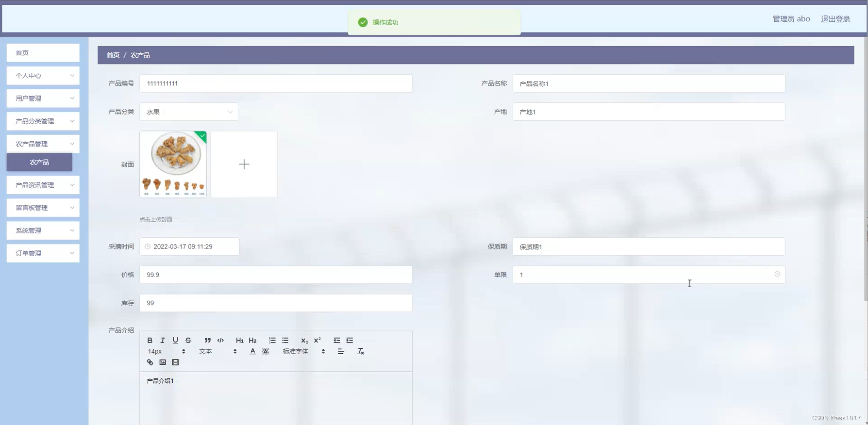The height and width of the screenshot is (425, 868).
Task: Click the plus to upload another cover
Action: pyautogui.click(x=244, y=164)
